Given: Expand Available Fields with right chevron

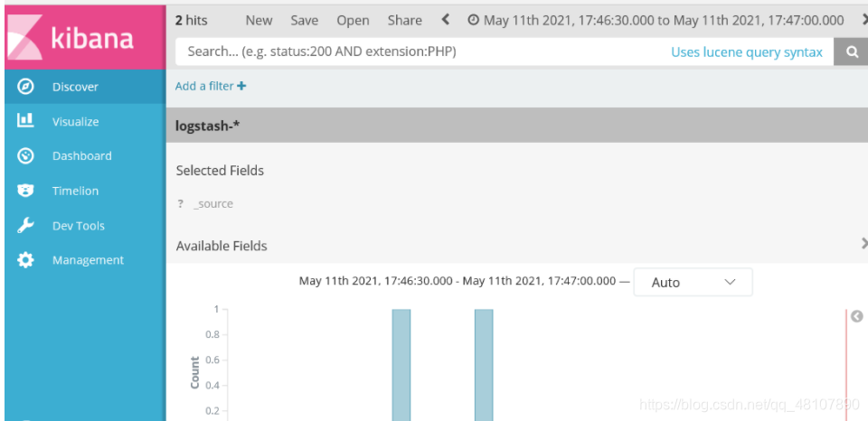Looking at the screenshot, I should pos(864,243).
